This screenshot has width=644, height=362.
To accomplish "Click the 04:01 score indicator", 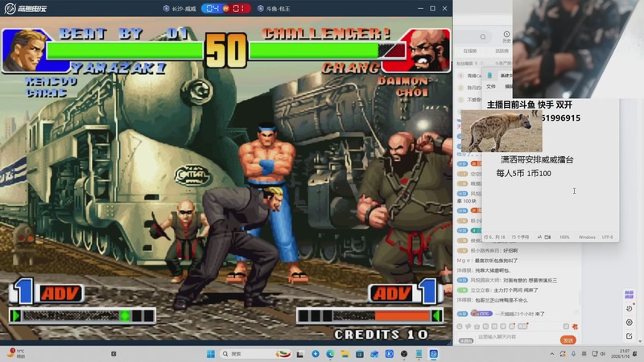I will click(226, 8).
